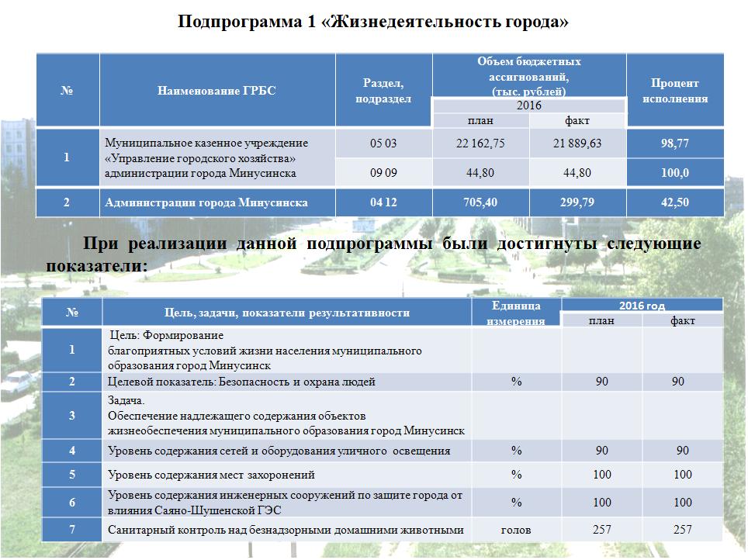Select header cell 'Наименование ГРБС'
748x560 pixels.
tap(217, 90)
